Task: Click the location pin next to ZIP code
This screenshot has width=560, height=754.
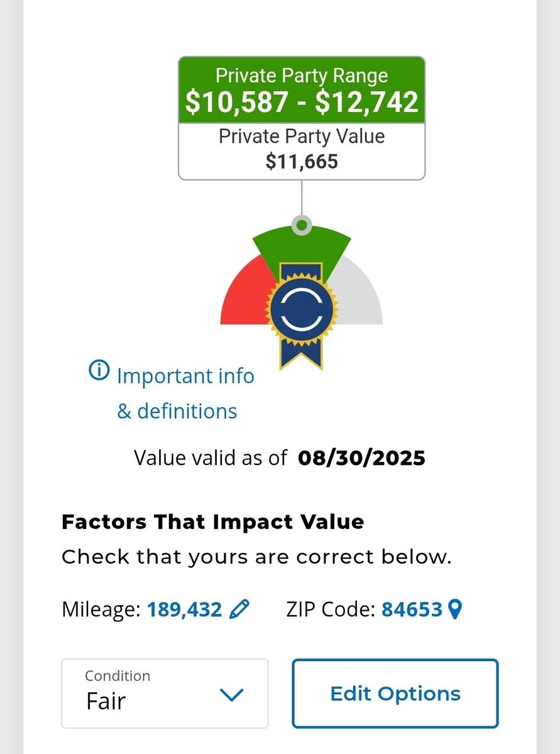Action: [x=456, y=609]
